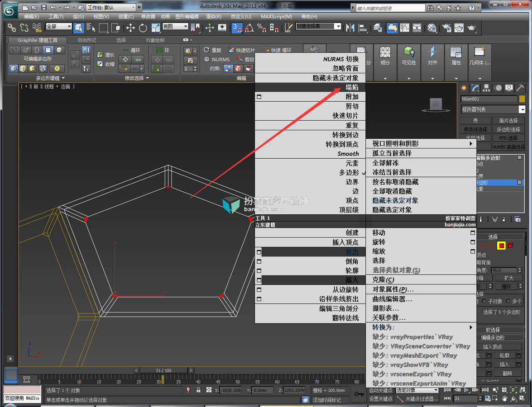This screenshot has height=407, width=532.
Task: Toggle the selection lock padlock
Action: [198, 390]
